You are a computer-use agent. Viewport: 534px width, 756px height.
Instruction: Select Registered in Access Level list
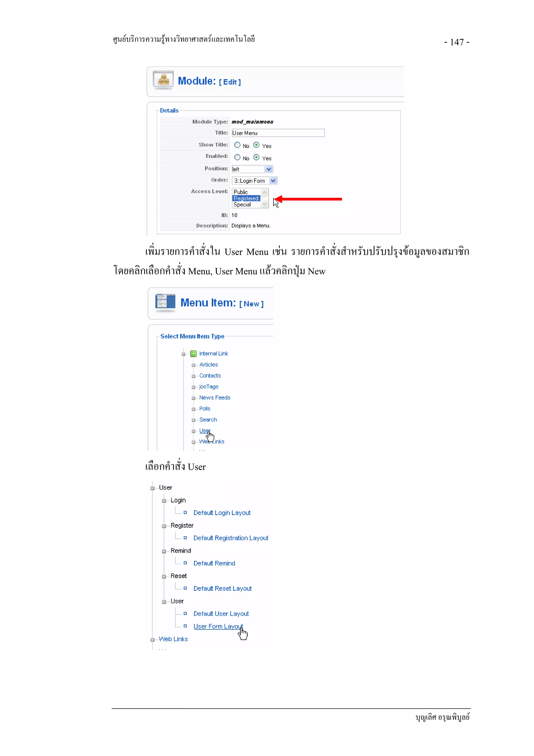click(x=246, y=198)
